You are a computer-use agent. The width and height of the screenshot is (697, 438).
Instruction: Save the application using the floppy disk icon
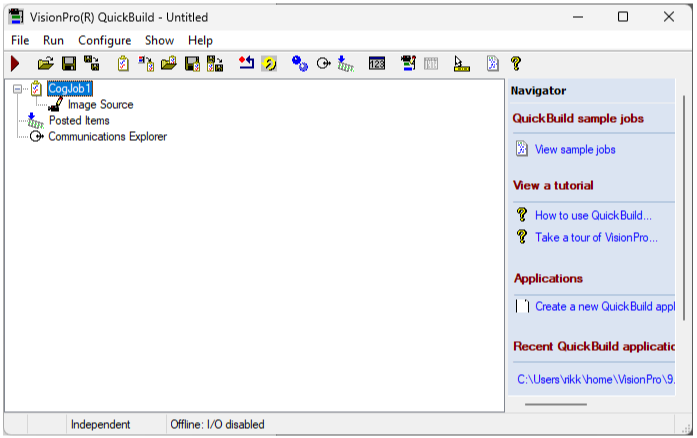69,63
